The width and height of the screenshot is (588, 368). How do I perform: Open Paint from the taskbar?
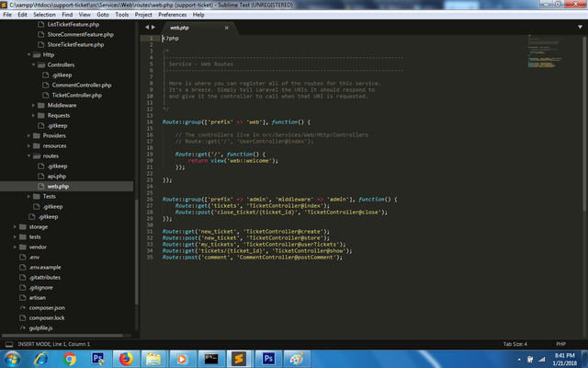pyautogui.click(x=297, y=359)
